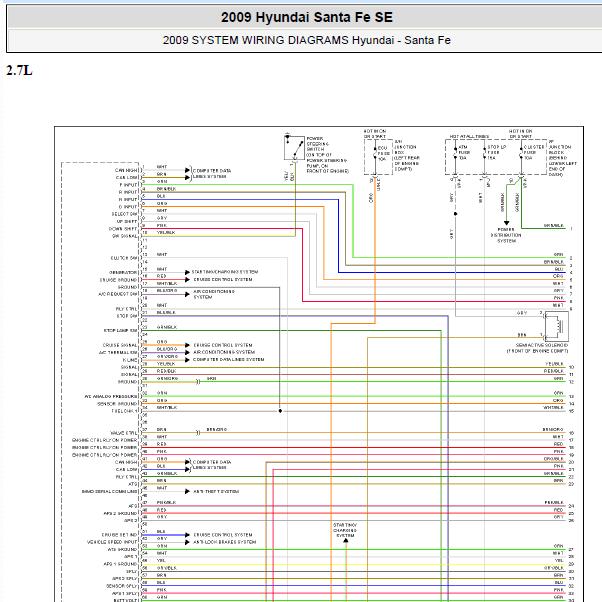This screenshot has width=602, height=602.
Task: Click the "I/P JUNCTION BLOCK" location note
Action: click(562, 158)
